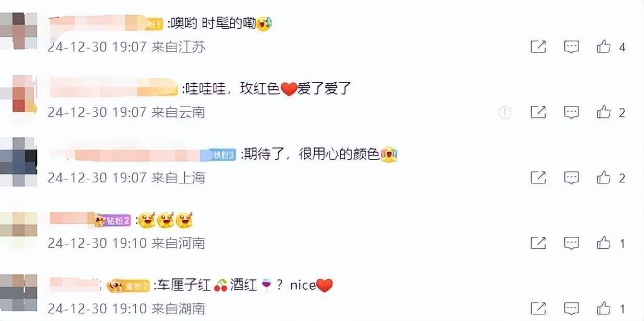
Task: Share the 玫红色 comment from 云南
Action: click(x=538, y=112)
